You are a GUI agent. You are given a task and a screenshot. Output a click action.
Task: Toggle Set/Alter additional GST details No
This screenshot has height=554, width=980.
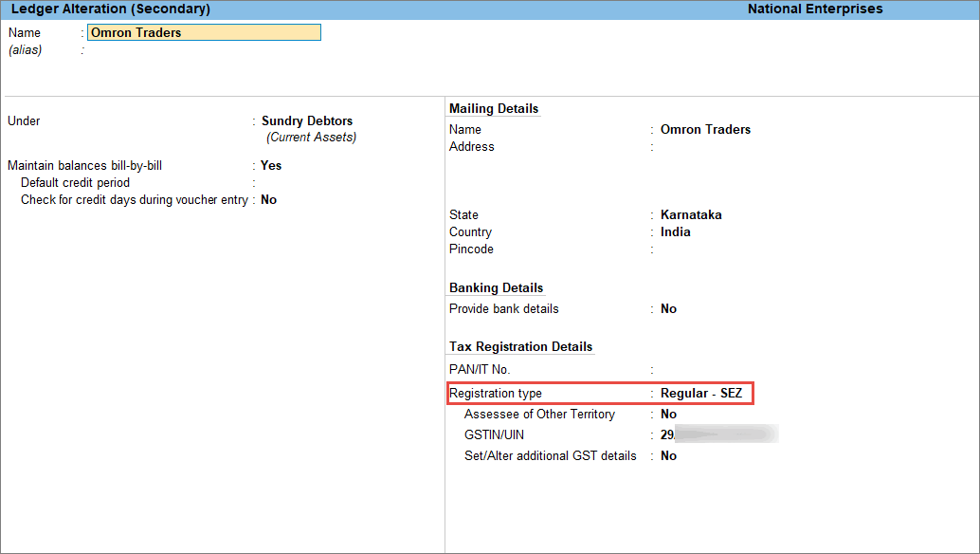[669, 456]
